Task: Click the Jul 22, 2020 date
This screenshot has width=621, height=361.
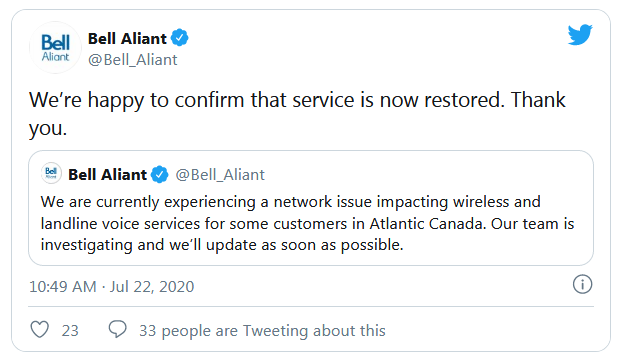Action: tap(152, 286)
